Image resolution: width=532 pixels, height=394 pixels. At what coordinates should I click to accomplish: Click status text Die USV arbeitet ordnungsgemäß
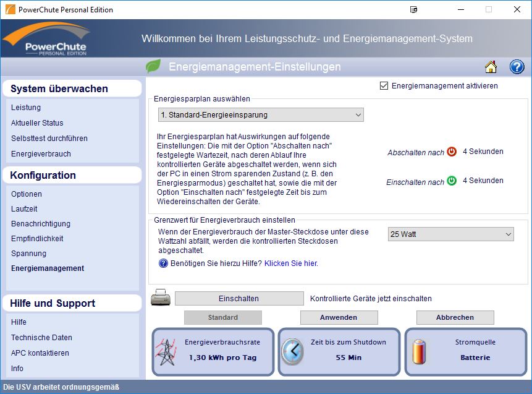click(x=61, y=387)
